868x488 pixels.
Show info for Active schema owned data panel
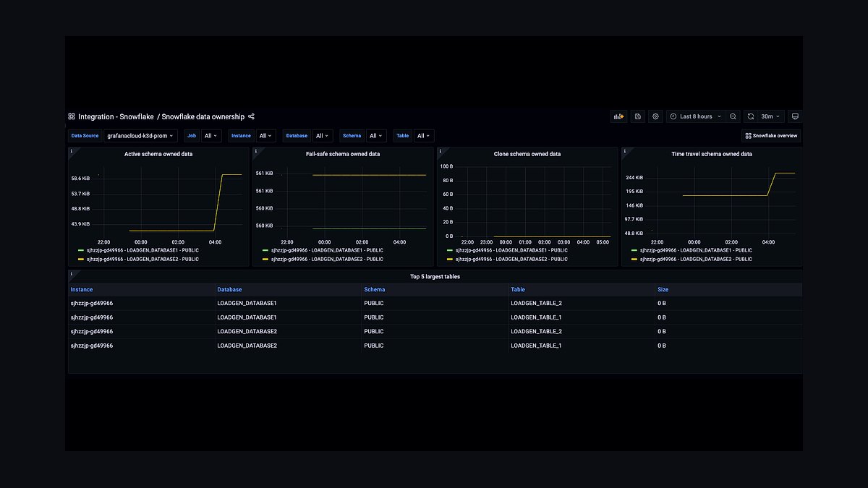[72, 151]
